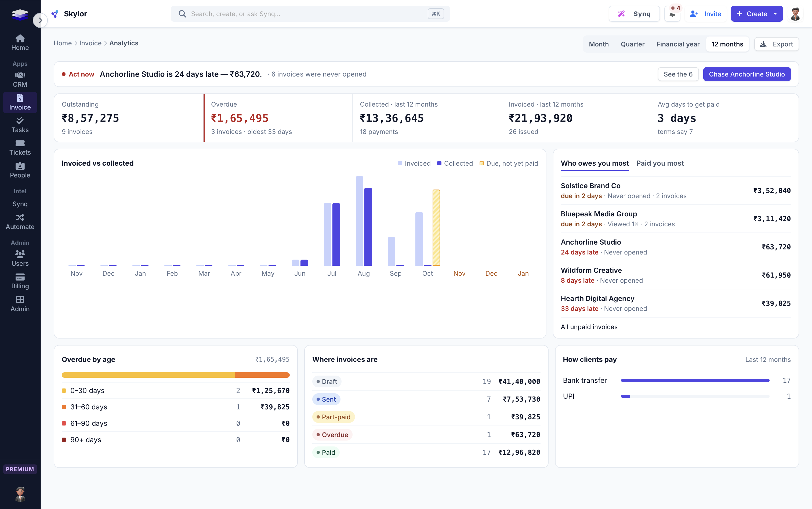
Task: Open People in the sidebar
Action: pyautogui.click(x=20, y=170)
